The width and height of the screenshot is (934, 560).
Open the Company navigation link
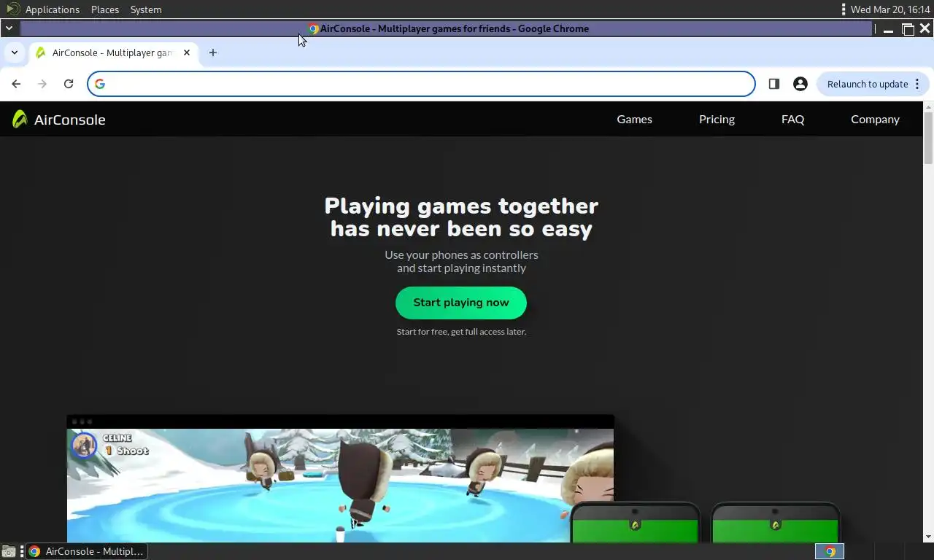[875, 119]
